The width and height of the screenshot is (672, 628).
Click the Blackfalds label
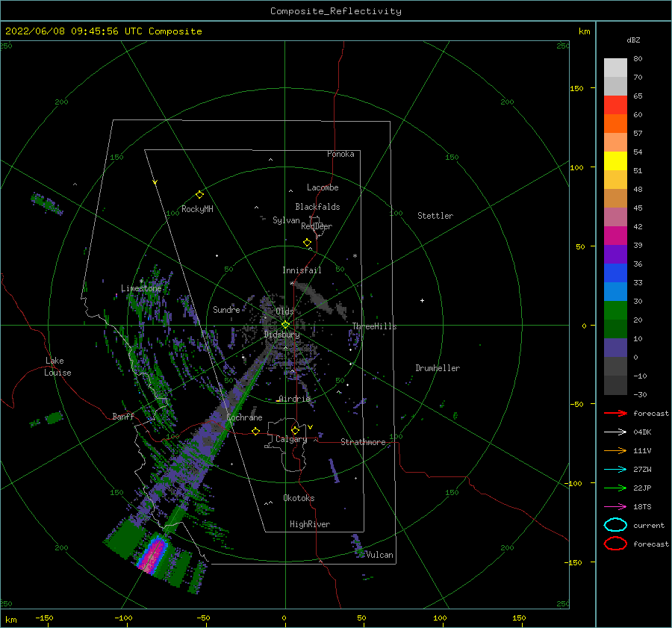coord(317,207)
